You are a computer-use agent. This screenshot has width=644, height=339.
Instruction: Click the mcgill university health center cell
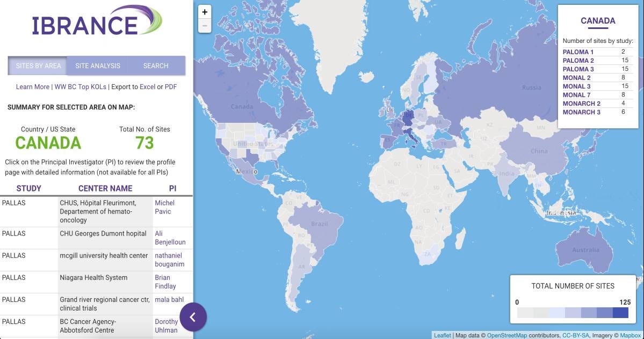point(105,260)
